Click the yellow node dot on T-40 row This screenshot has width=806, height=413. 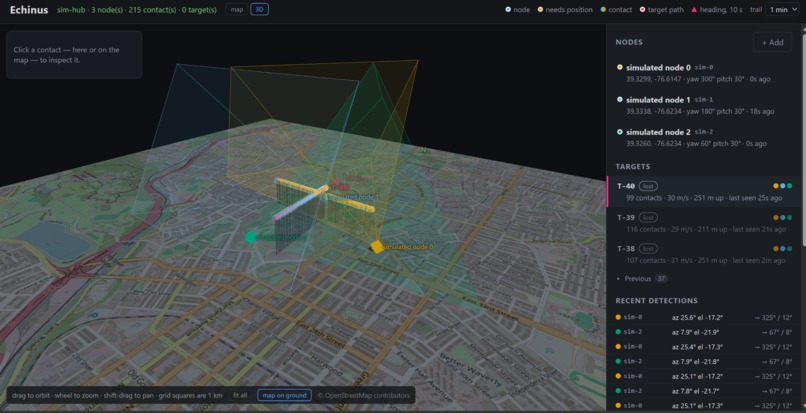pos(776,186)
